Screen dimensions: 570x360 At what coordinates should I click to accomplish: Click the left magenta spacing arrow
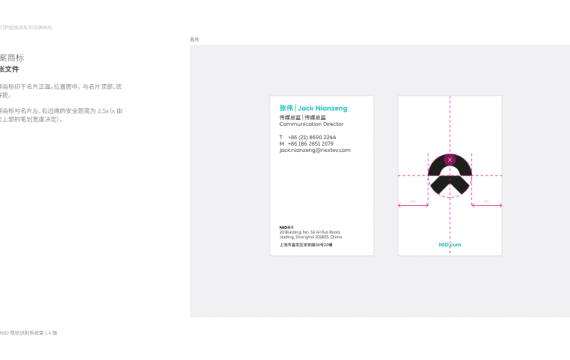413,205
